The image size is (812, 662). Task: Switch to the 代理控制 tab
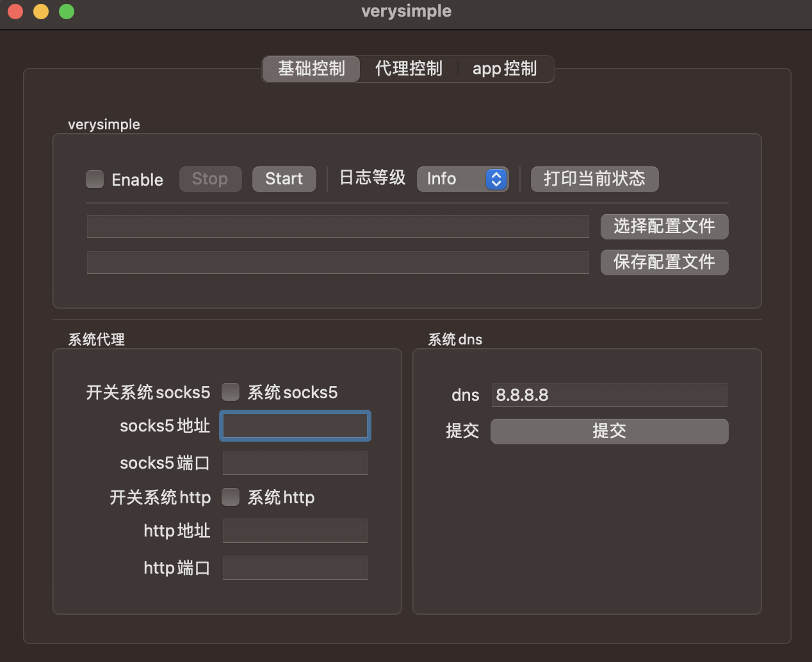pos(409,69)
